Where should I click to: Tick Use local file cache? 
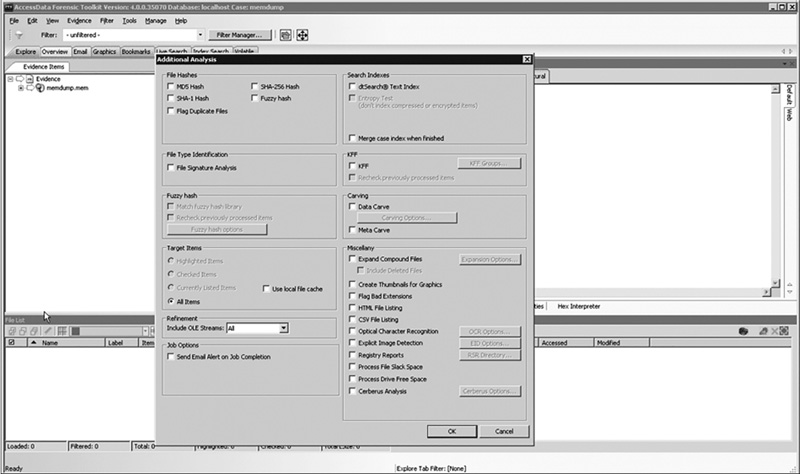click(266, 289)
